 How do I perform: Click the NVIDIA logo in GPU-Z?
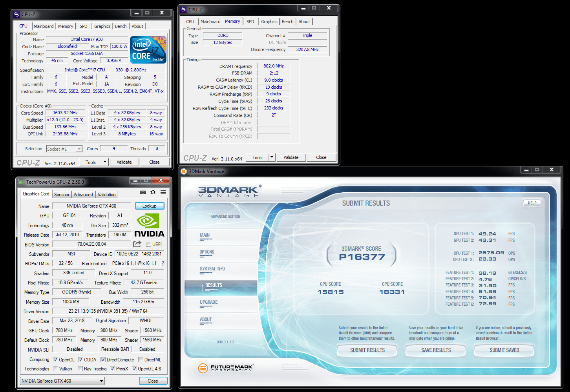(x=149, y=225)
